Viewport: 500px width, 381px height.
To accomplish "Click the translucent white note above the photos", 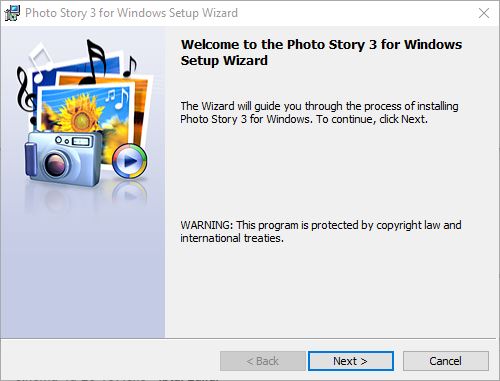I will 40,62.
